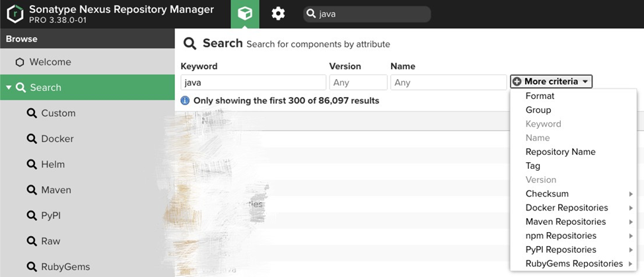Collapse the Search tree node arrow
Viewport: 644px width, 277px height.
click(x=9, y=88)
